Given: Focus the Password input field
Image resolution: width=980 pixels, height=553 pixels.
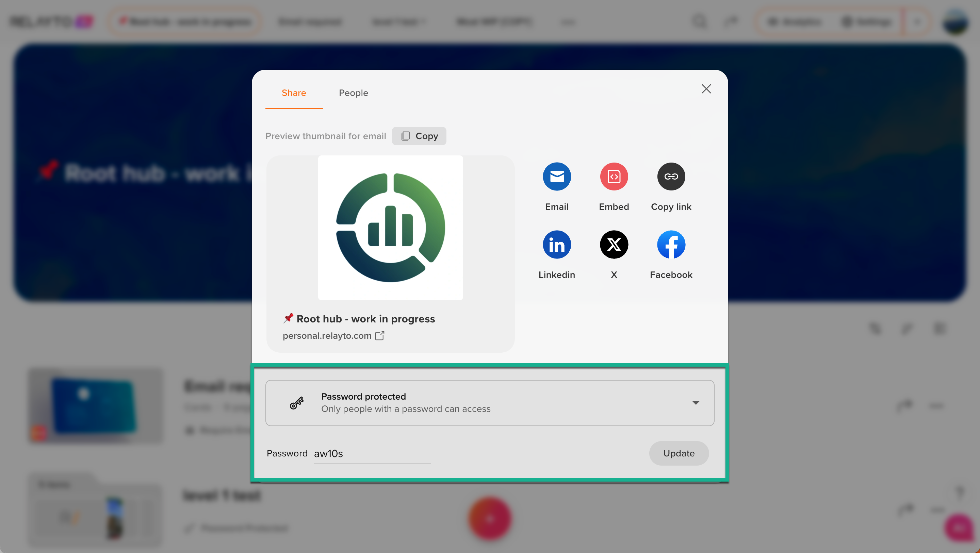Looking at the screenshot, I should pyautogui.click(x=372, y=453).
